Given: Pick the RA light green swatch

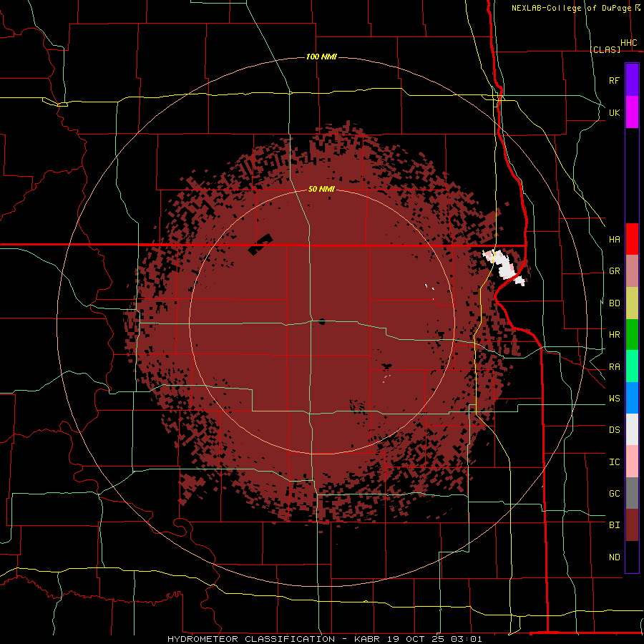Looking at the screenshot, I should tap(632, 366).
